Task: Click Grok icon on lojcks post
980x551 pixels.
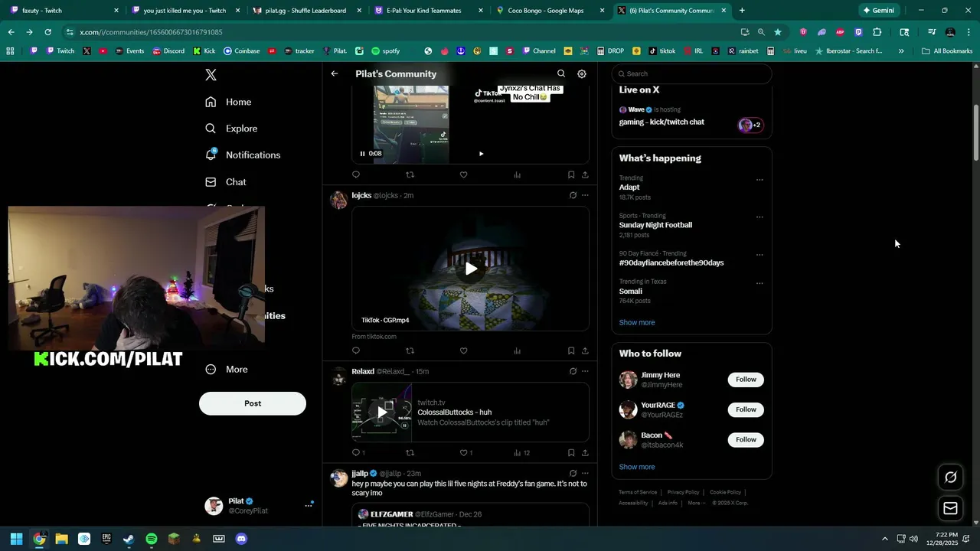Action: (573, 195)
